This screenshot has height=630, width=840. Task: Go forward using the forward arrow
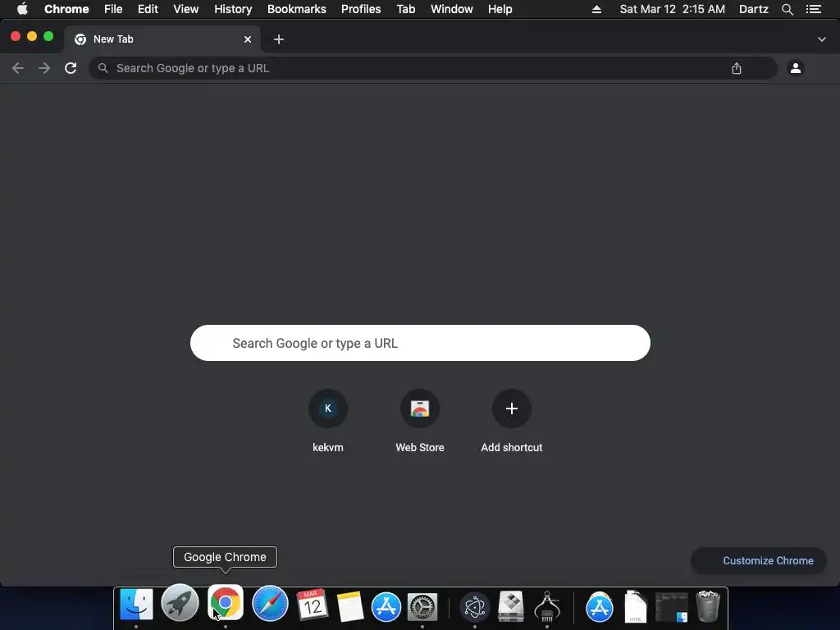pyautogui.click(x=44, y=68)
